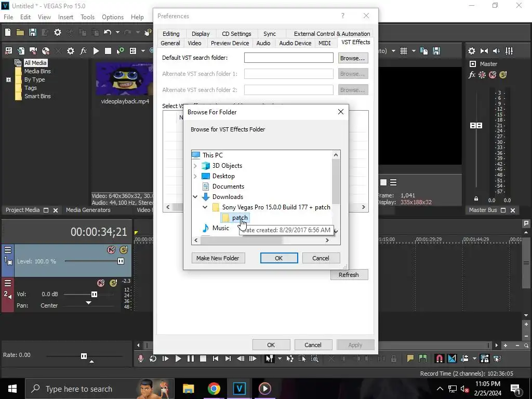Click Extract Audio from CD icon
Image resolution: width=532 pixels, height=399 pixels.
(x=46, y=51)
